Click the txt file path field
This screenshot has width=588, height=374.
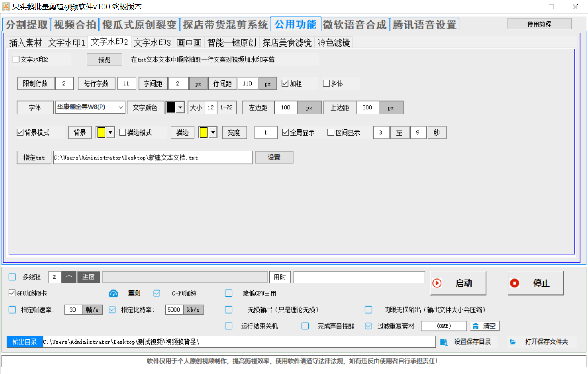click(153, 158)
